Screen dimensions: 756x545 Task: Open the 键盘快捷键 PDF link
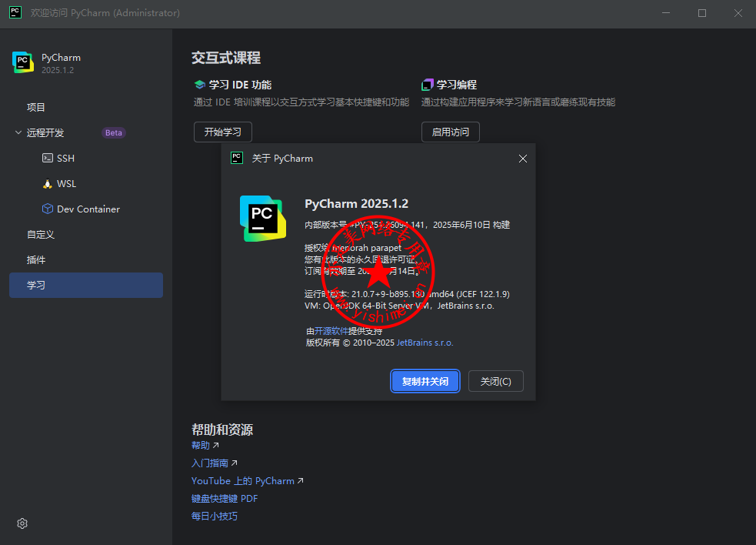(225, 498)
